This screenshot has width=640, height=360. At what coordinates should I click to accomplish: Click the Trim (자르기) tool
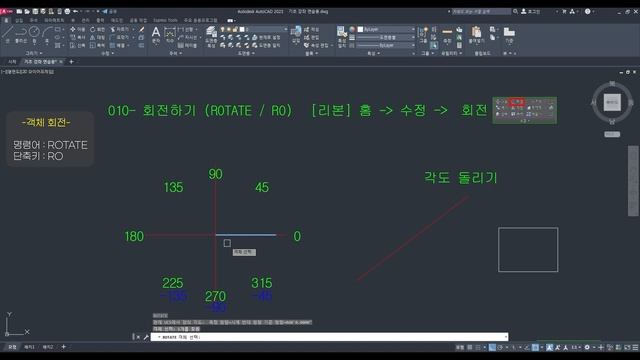[x=120, y=29]
